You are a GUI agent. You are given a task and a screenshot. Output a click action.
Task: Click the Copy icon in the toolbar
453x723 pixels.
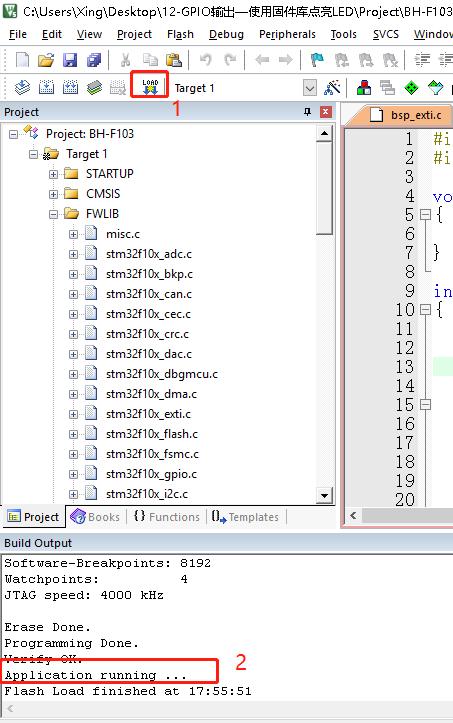point(150,60)
